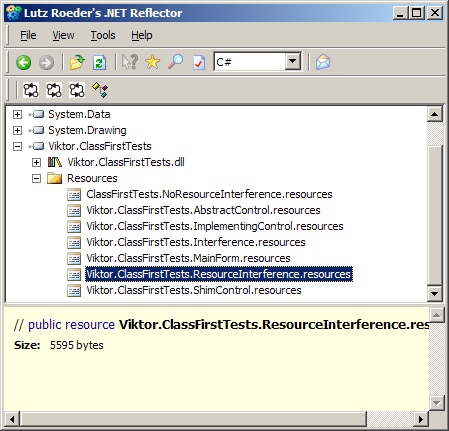The width and height of the screenshot is (449, 431).
Task: Click the Open assembly folder icon
Action: tap(77, 62)
